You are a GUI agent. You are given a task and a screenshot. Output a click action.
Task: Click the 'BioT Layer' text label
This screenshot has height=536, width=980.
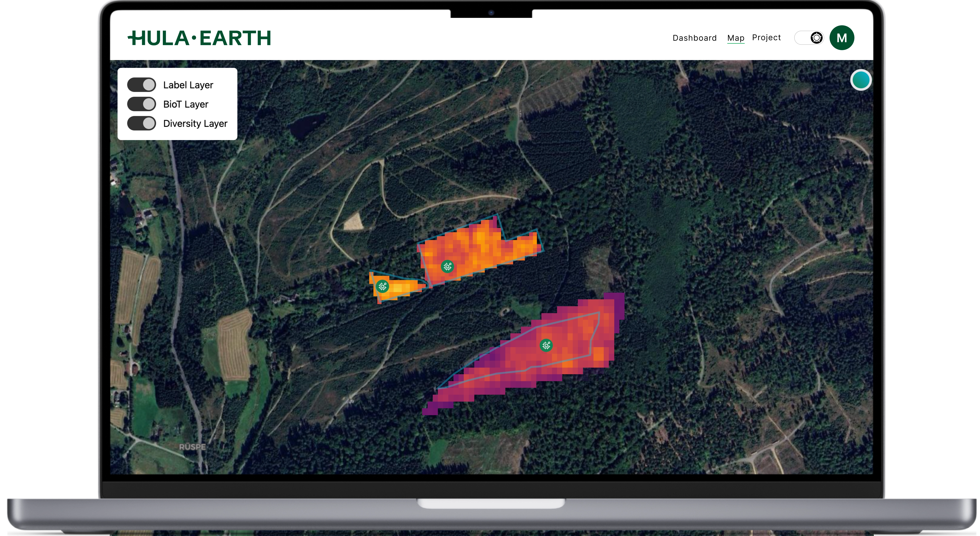[186, 104]
